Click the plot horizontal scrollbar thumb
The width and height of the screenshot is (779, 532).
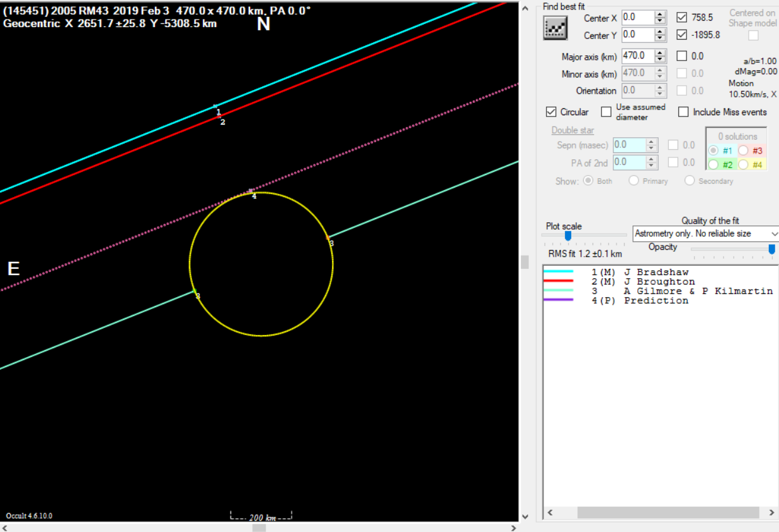(x=259, y=528)
